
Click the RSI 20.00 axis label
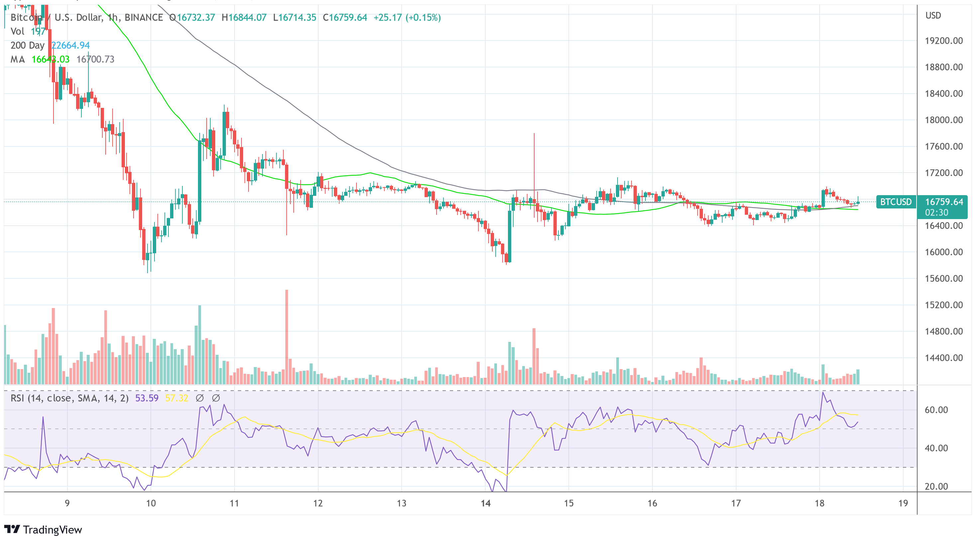pos(936,487)
